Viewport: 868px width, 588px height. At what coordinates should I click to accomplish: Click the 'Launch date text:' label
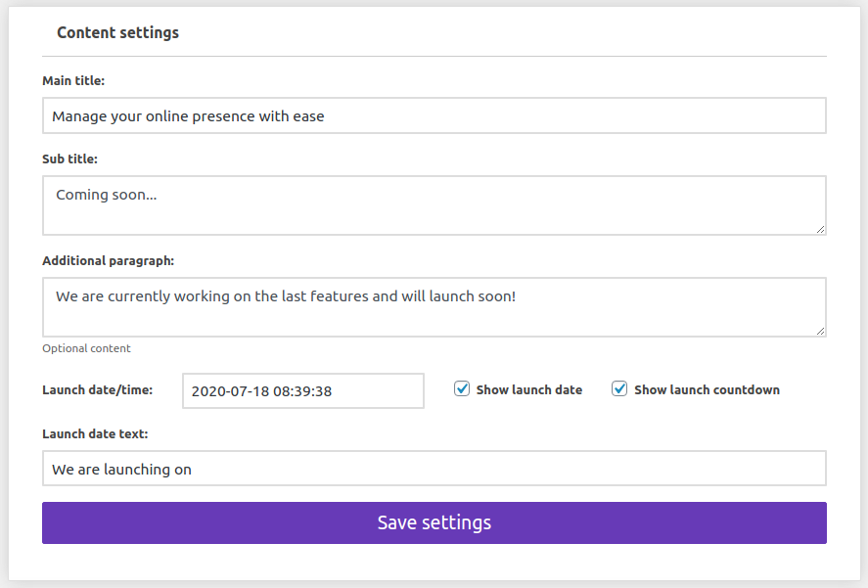[95, 434]
